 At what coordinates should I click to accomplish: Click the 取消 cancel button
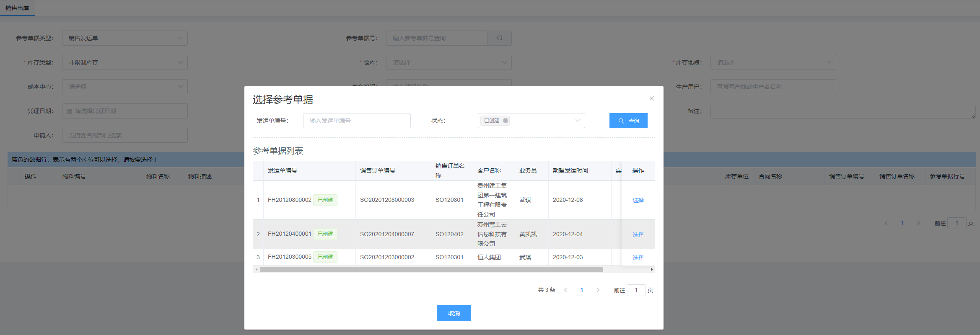point(454,313)
